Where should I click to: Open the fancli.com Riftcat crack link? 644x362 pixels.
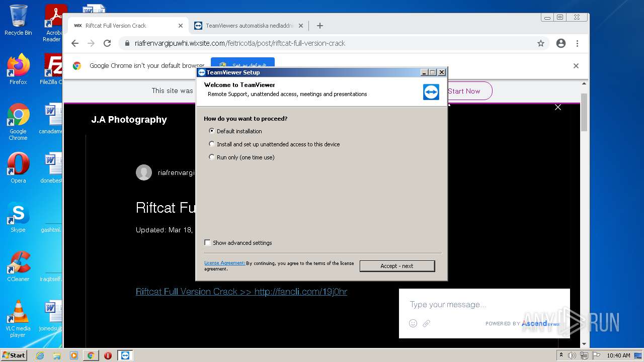(242, 292)
